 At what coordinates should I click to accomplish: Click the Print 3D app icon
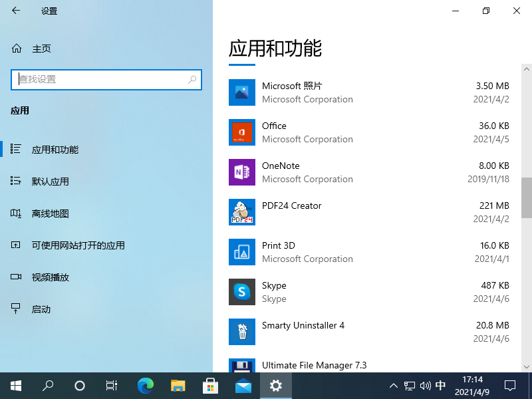(x=242, y=252)
